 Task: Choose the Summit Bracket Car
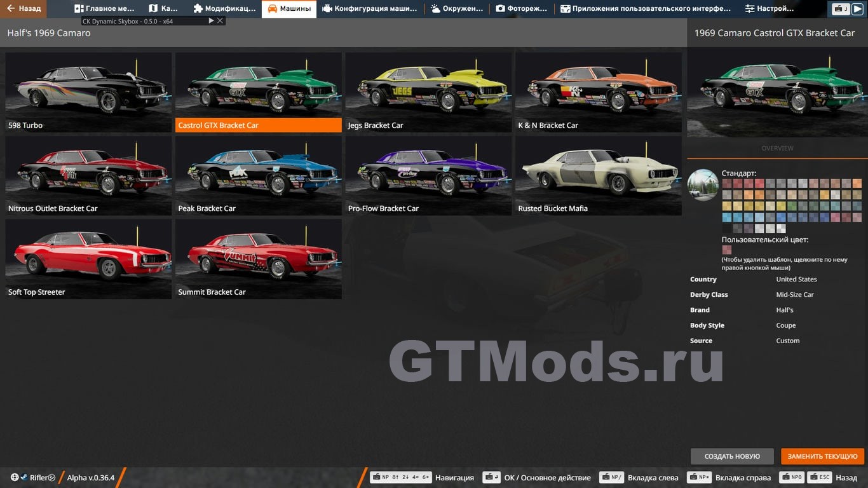[x=259, y=259]
